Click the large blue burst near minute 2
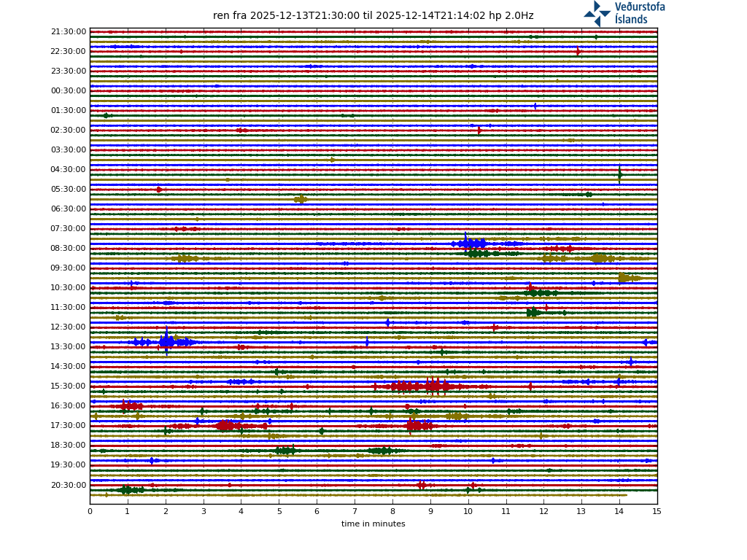747x560 pixels. click(x=166, y=341)
